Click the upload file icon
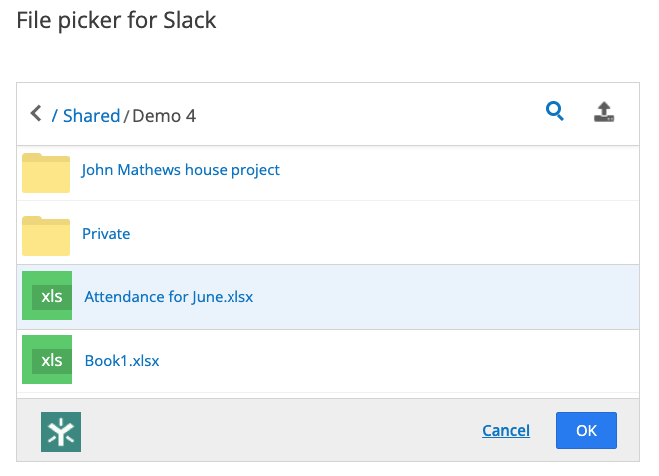Screen dimensions: 659x476 604,112
